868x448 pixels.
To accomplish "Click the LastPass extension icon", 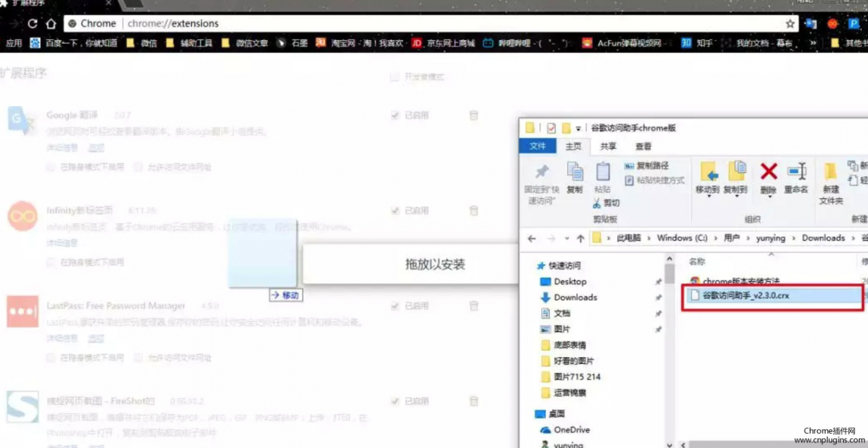I will [x=22, y=312].
